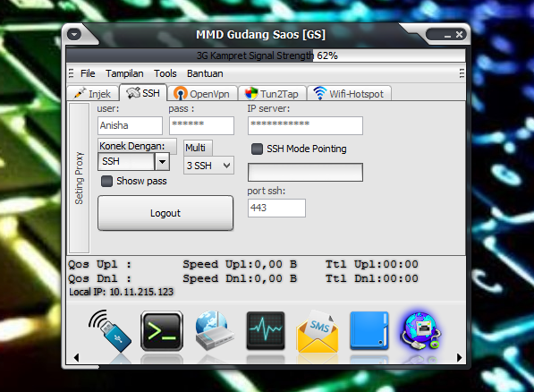Switch to the Injek tab
Screen dimensions: 534x392
(93, 93)
